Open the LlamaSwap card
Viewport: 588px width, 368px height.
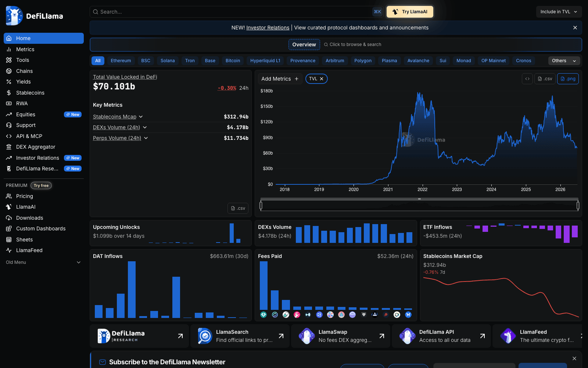point(340,336)
